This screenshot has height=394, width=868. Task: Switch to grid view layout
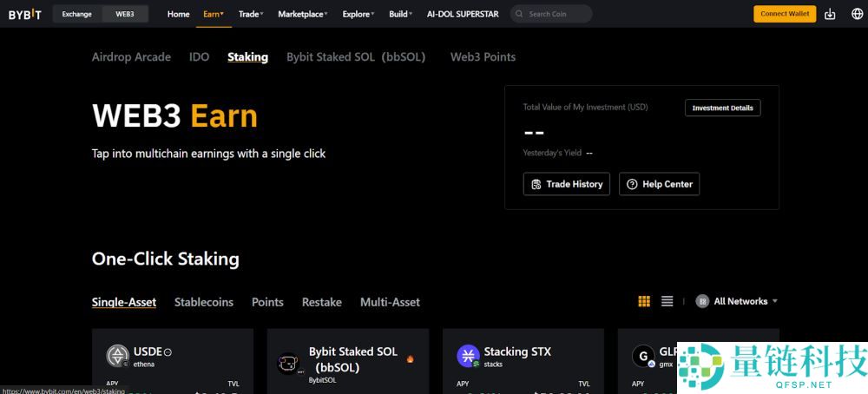pyautogui.click(x=644, y=301)
